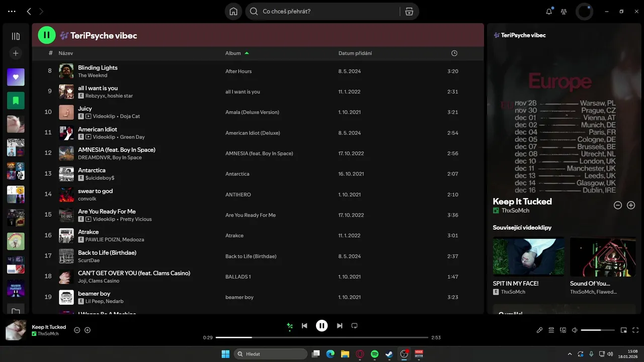Click the American Idiot album art thumbnail
This screenshot has width=644, height=362.
pyautogui.click(x=66, y=133)
